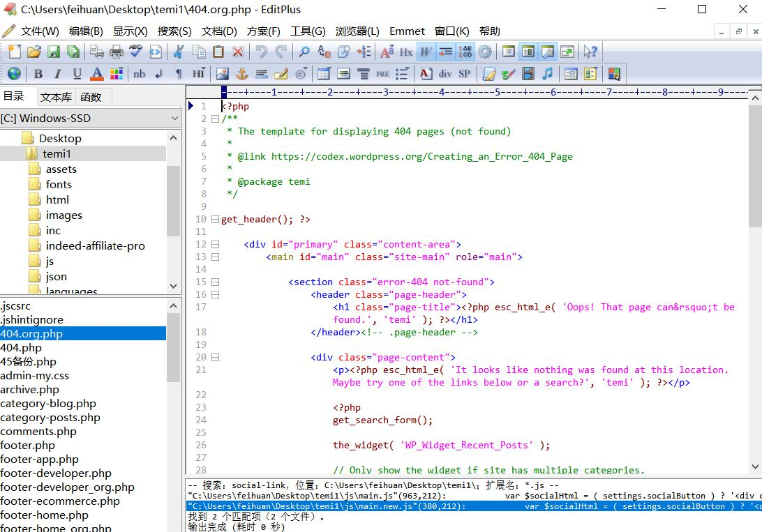Viewport: 762px width, 532px height.
Task: Click the Bold formatting icon
Action: 38,74
